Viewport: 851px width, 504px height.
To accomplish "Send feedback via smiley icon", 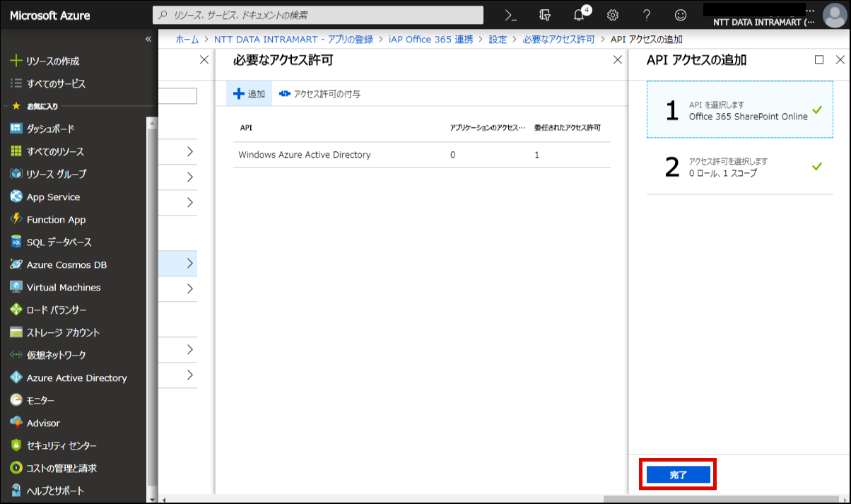I will pos(681,15).
